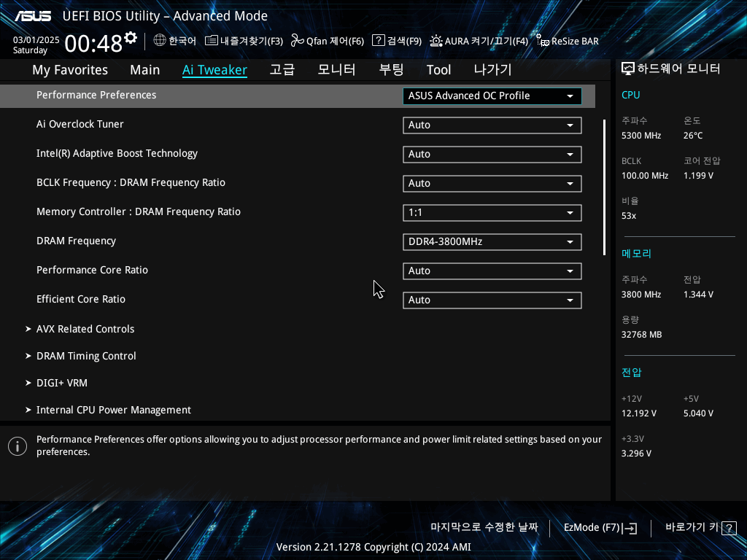Screen dimensions: 747x560
Task: Click the 00:48 clock display
Action: pos(93,44)
